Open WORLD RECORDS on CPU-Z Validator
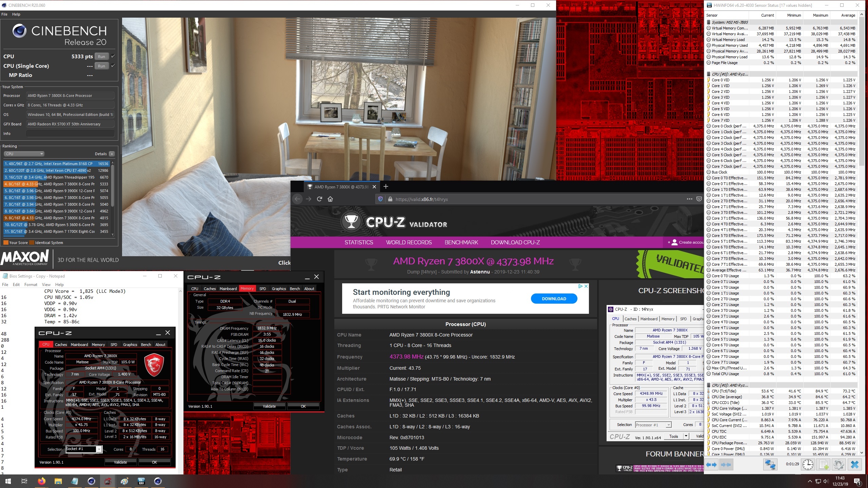Viewport: 868px width, 488px height. (409, 242)
